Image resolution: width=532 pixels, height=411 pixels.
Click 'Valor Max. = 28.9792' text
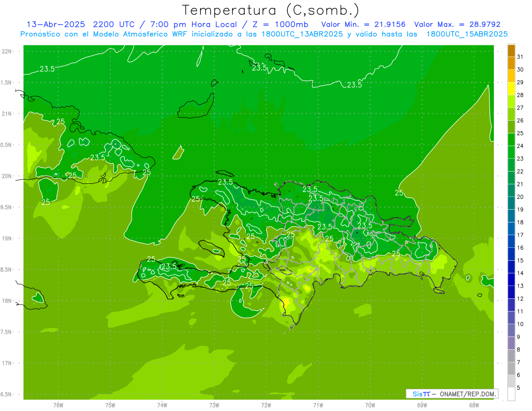[x=457, y=24]
